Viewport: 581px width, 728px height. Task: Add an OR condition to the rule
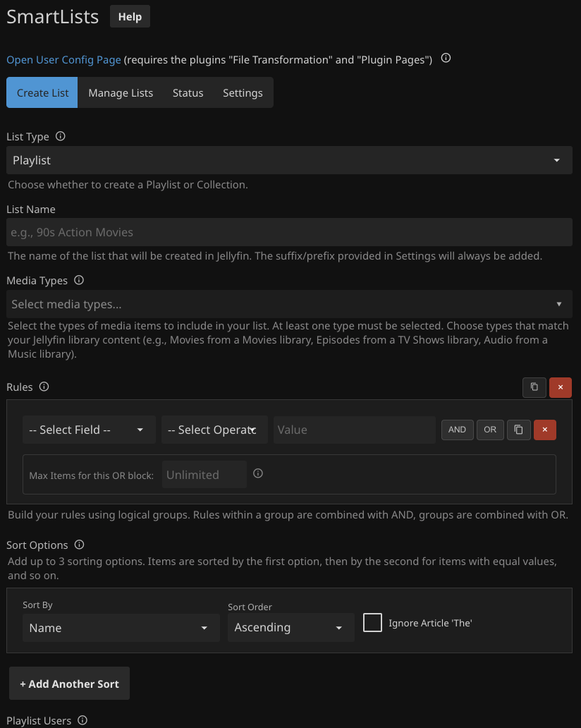click(x=490, y=430)
